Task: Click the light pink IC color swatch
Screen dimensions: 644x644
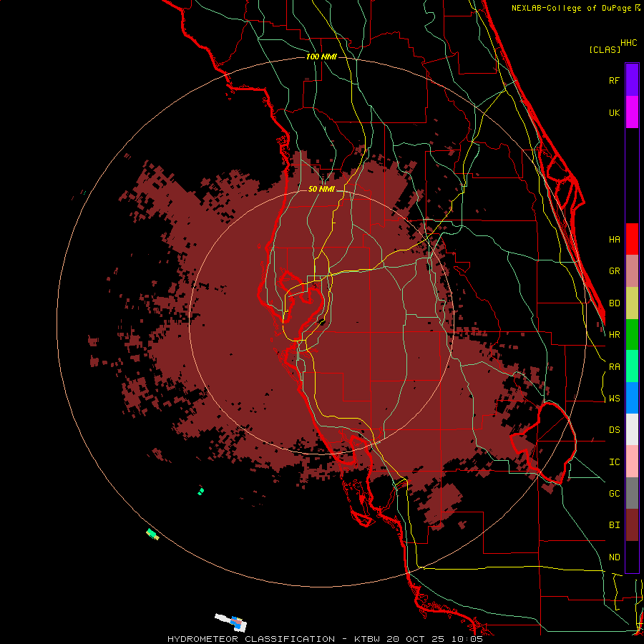Action: point(632,462)
